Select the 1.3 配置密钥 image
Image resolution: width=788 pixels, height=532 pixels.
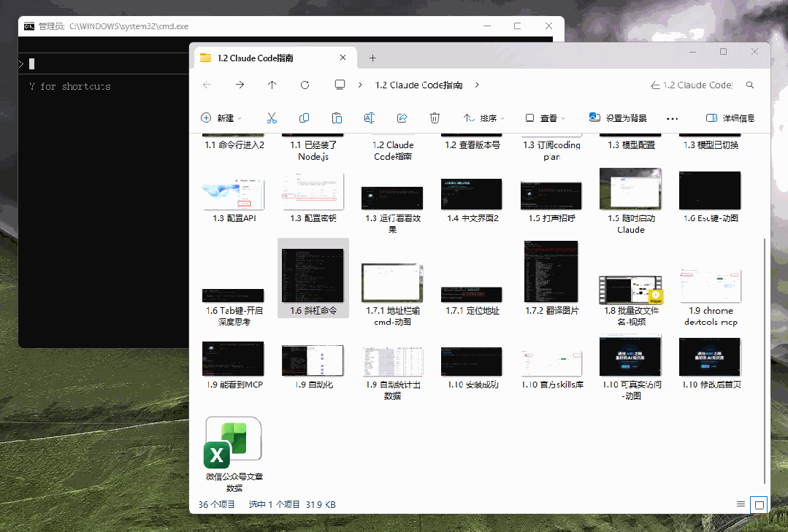313,198
